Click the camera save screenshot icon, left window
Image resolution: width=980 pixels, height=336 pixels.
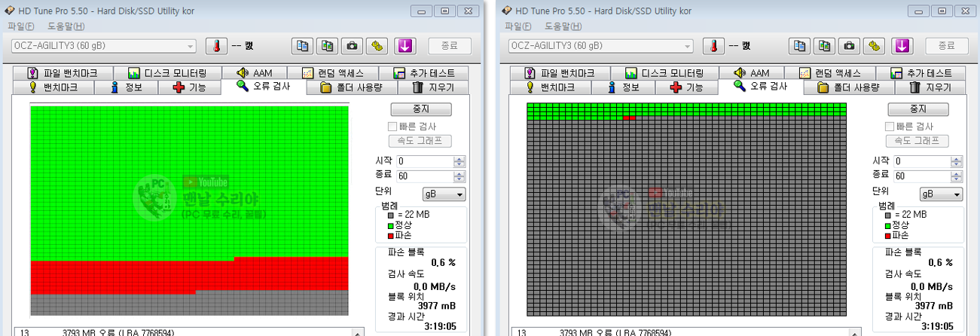[x=352, y=46]
